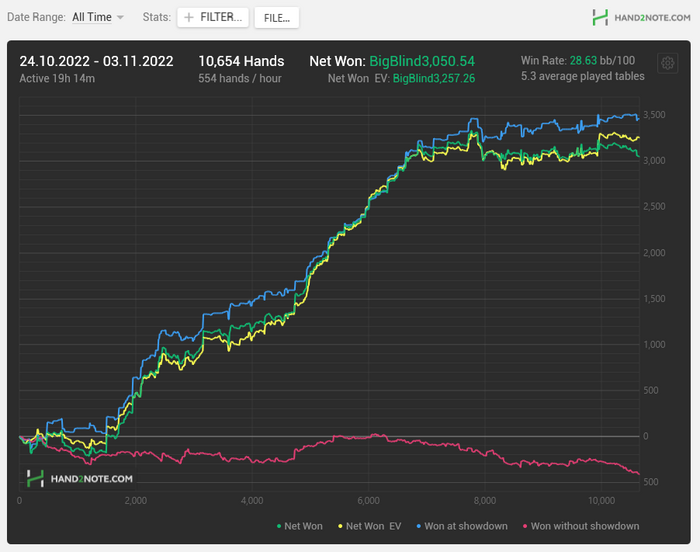
Task: Click the Net Won EV value BigBlind3,257.26
Action: (x=434, y=79)
